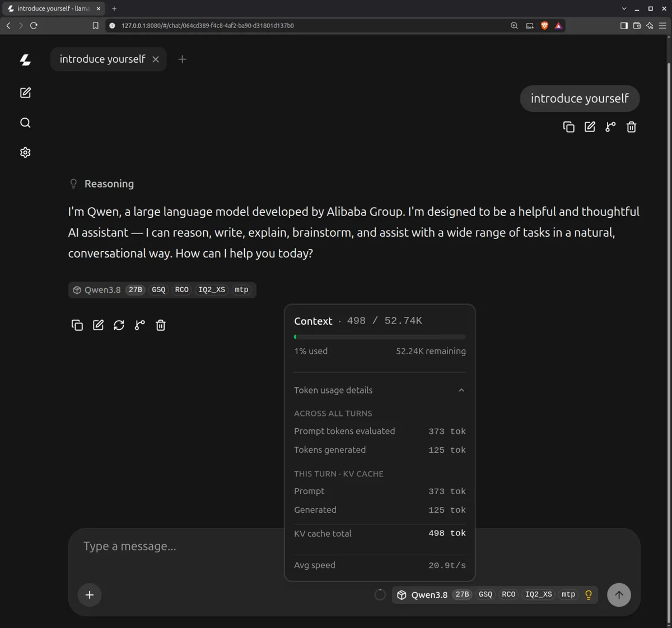Click the 'Tokens generated' row

380,450
